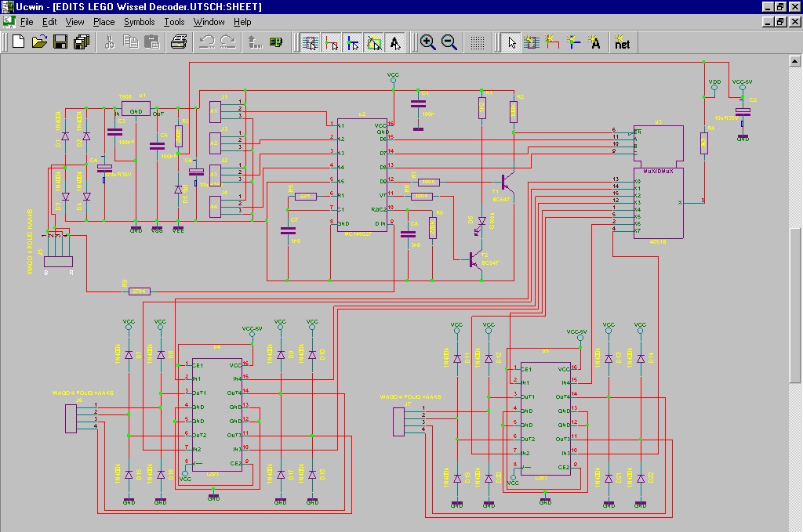The image size is (803, 532).
Task: Copy the selected objects
Action: click(x=131, y=42)
